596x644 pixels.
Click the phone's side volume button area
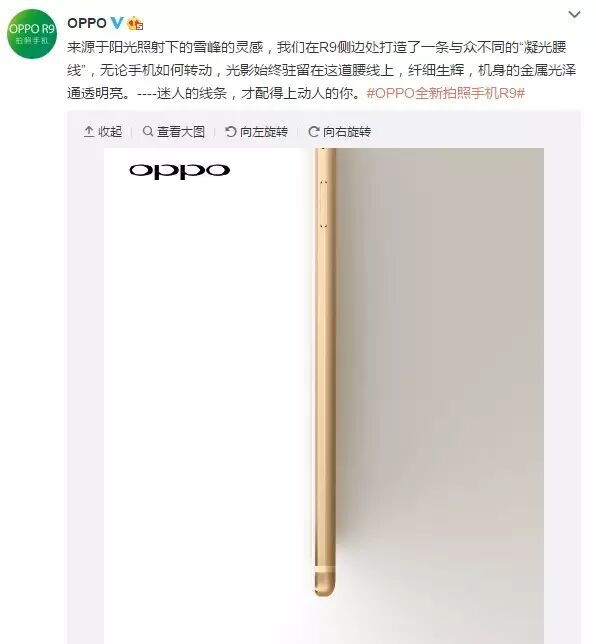(x=324, y=203)
